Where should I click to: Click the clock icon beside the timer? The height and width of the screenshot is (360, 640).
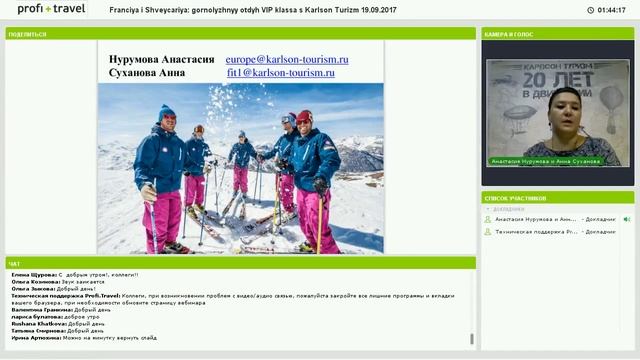[591, 10]
